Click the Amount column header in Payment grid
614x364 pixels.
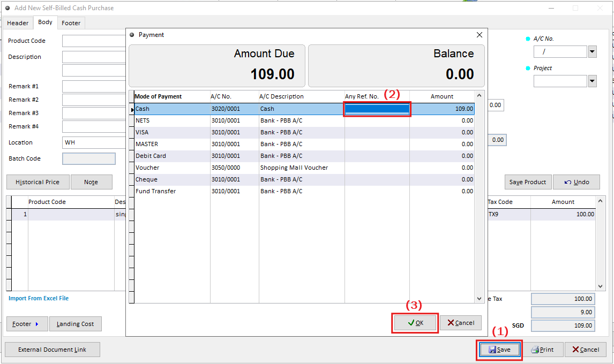coord(442,96)
